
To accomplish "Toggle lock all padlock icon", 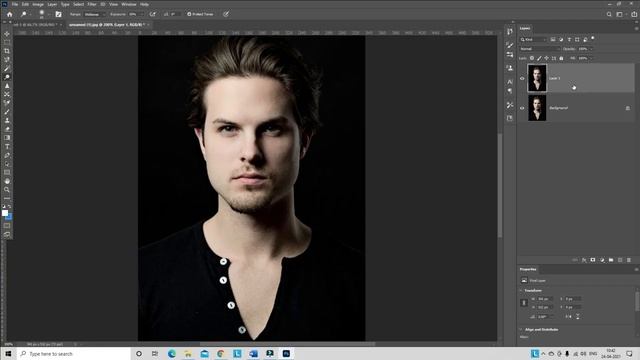I will pyautogui.click(x=561, y=58).
